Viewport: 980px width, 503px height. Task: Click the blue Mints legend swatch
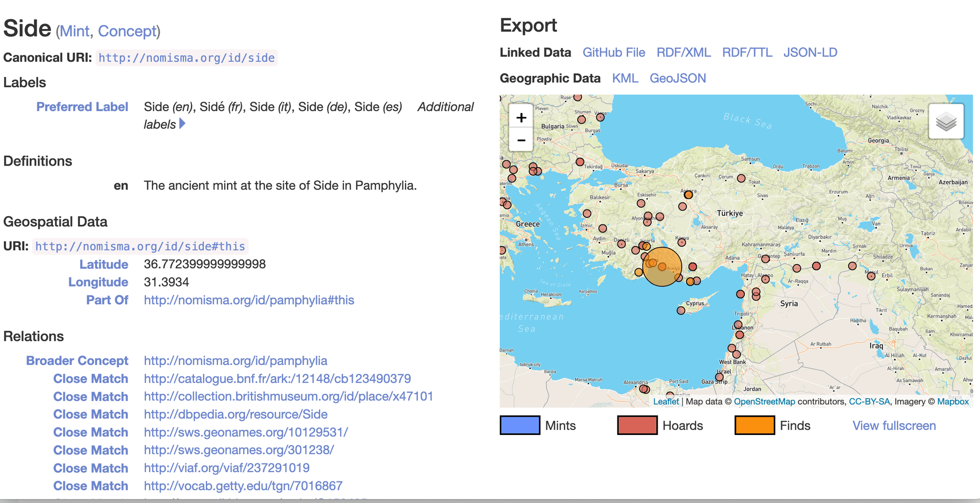pos(520,425)
